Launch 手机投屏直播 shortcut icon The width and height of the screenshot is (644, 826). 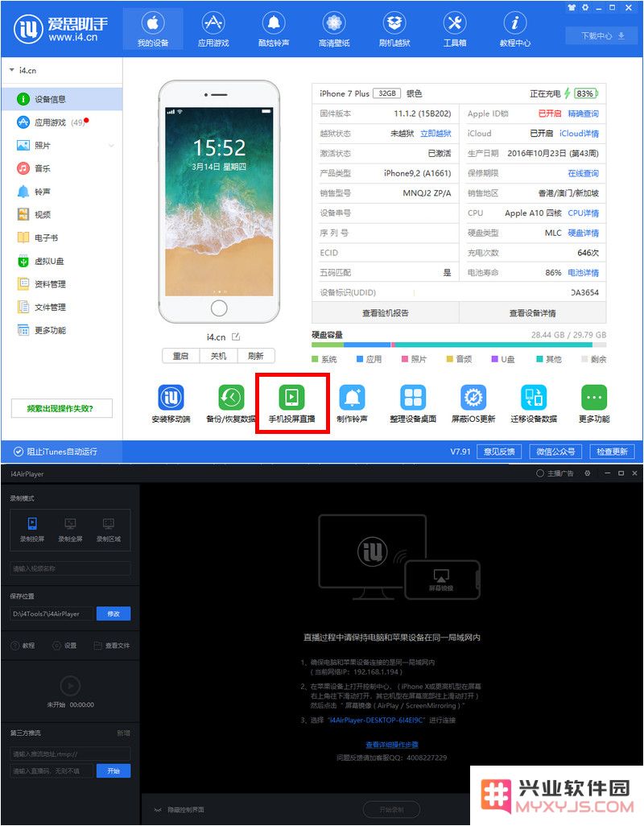click(291, 398)
